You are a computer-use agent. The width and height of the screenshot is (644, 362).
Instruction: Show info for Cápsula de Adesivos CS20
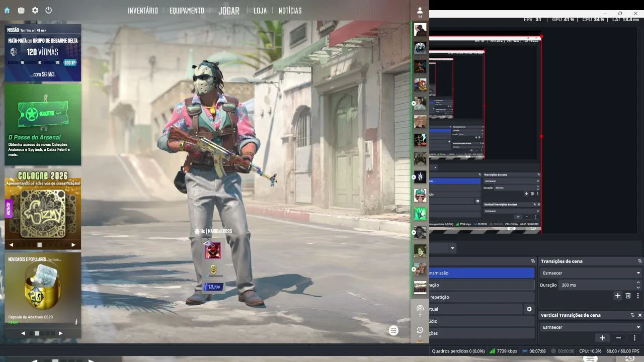(76, 322)
